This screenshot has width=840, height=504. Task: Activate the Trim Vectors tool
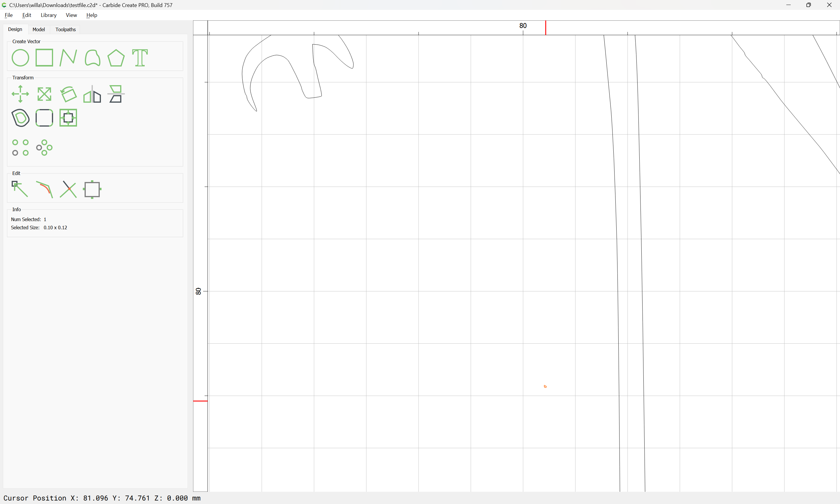pyautogui.click(x=68, y=189)
